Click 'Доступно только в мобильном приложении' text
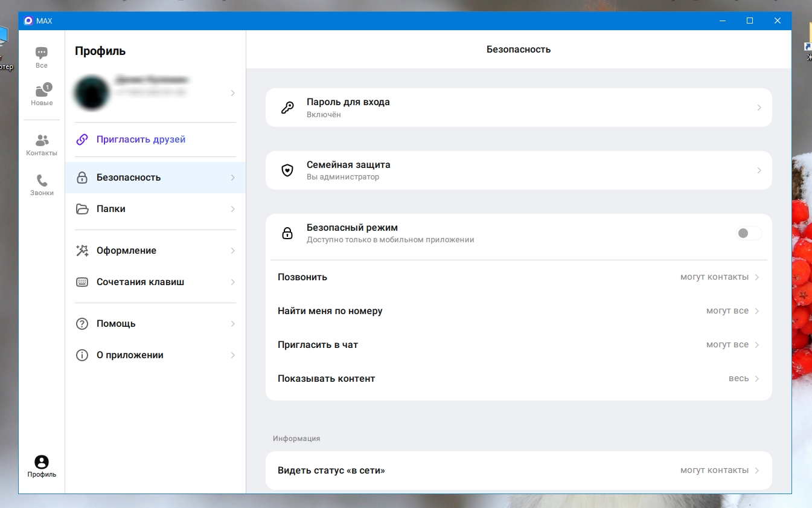The image size is (812, 508). (x=391, y=240)
